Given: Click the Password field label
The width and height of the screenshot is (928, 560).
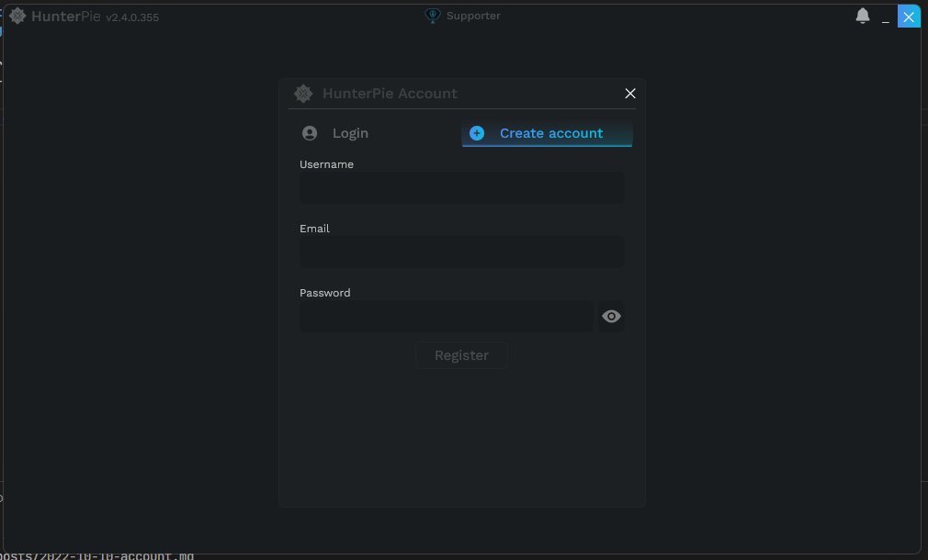Looking at the screenshot, I should pyautogui.click(x=325, y=293).
